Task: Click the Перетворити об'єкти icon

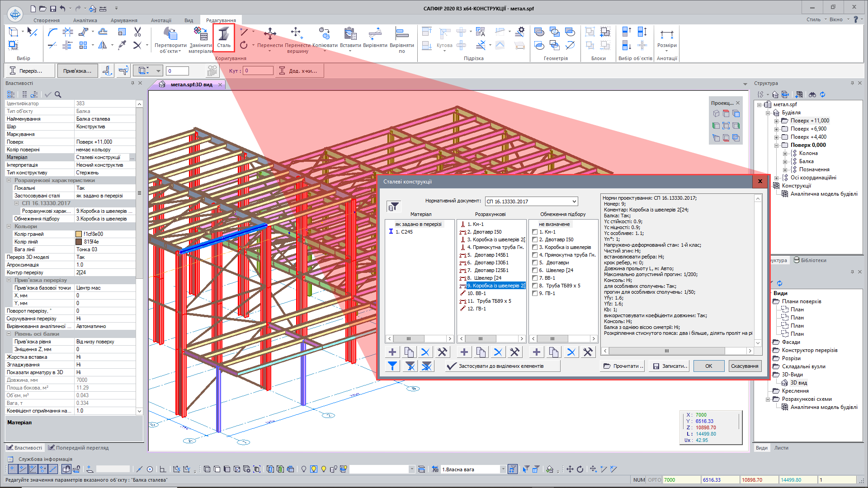Action: tap(170, 34)
